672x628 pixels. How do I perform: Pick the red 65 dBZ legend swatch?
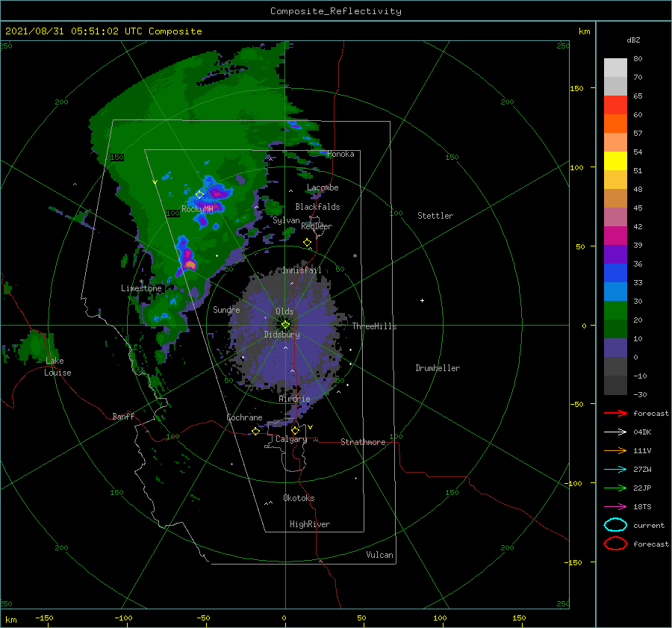pos(615,105)
